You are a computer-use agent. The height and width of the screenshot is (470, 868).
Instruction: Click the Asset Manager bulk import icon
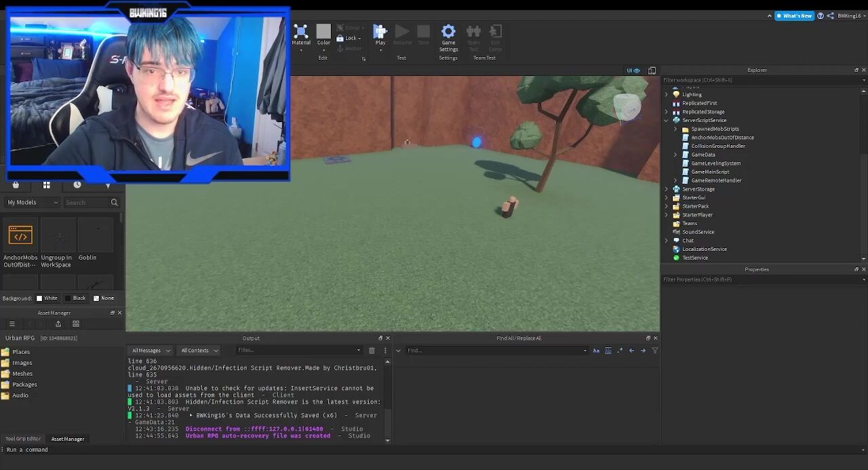point(58,324)
